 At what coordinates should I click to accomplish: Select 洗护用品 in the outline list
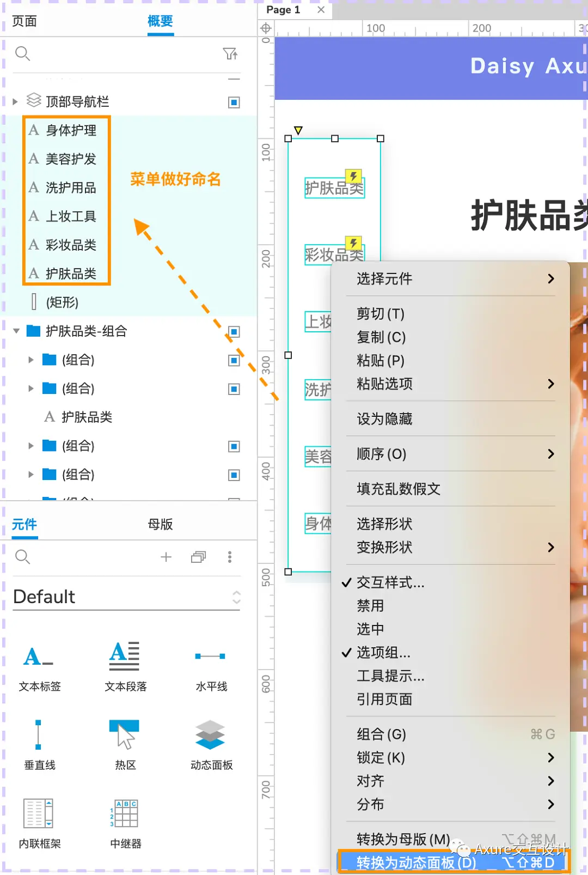(71, 188)
